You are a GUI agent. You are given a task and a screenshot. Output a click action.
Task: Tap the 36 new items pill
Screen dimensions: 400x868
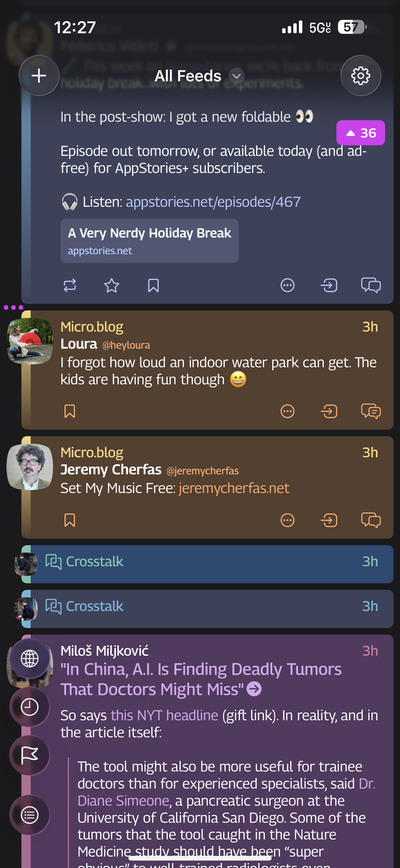pos(361,133)
